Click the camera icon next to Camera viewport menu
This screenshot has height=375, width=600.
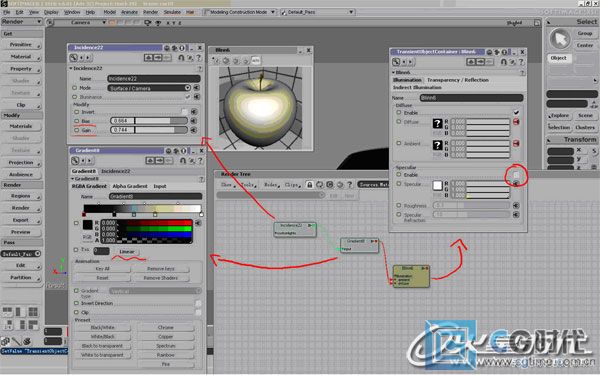coord(148,23)
